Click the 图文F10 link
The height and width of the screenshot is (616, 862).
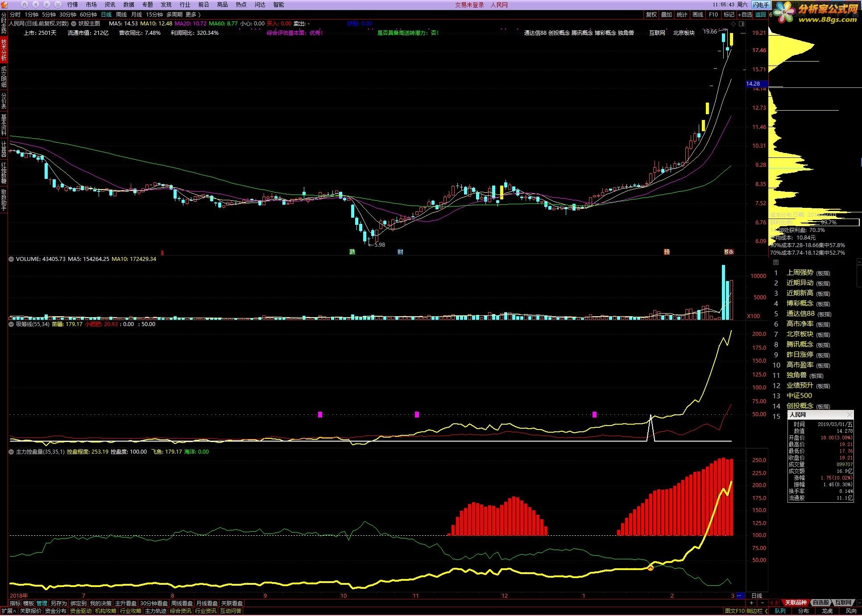(735, 611)
